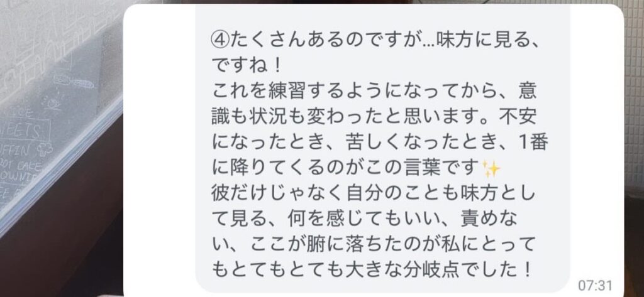Click the line starting これを練習する
This screenshot has width=644, height=297.
coord(374,91)
